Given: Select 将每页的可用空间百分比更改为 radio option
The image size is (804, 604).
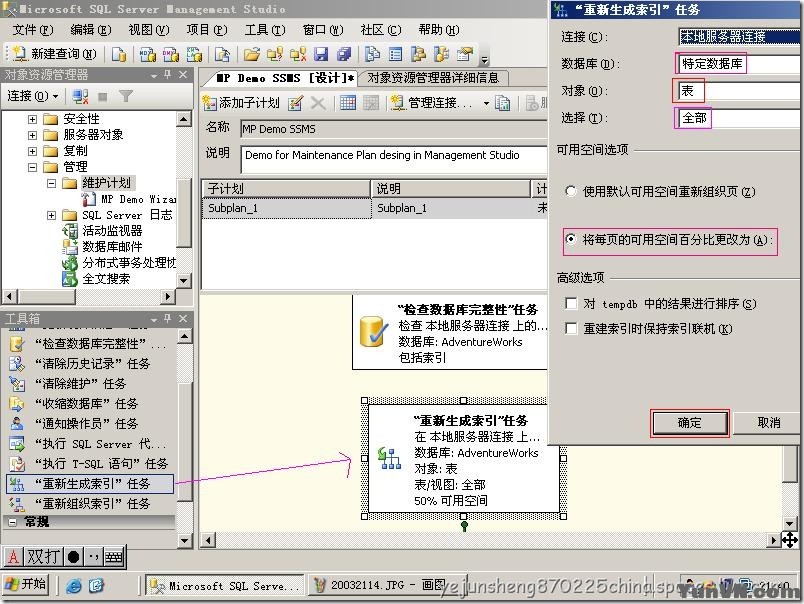Looking at the screenshot, I should 570,239.
